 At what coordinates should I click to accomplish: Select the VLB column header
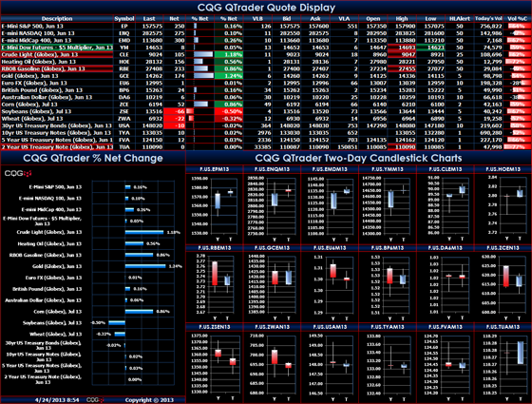point(257,19)
